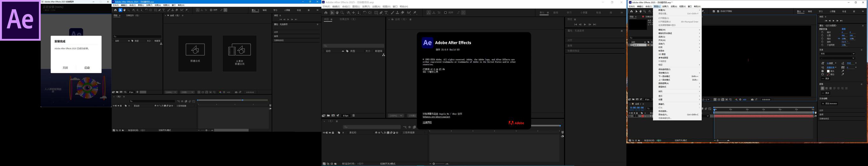Viewport: 868px width, 166px height.
Task: Open the (100%) zoom dropdown in middle window viewer
Action: (396, 115)
